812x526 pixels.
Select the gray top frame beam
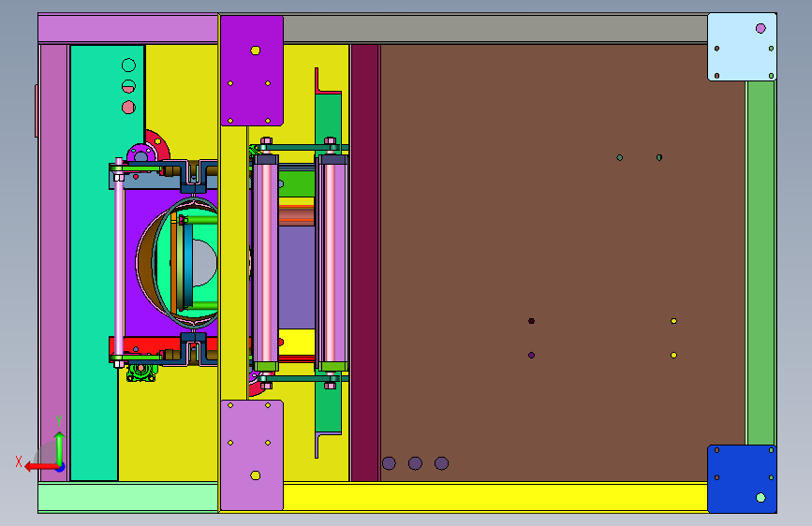point(495,28)
